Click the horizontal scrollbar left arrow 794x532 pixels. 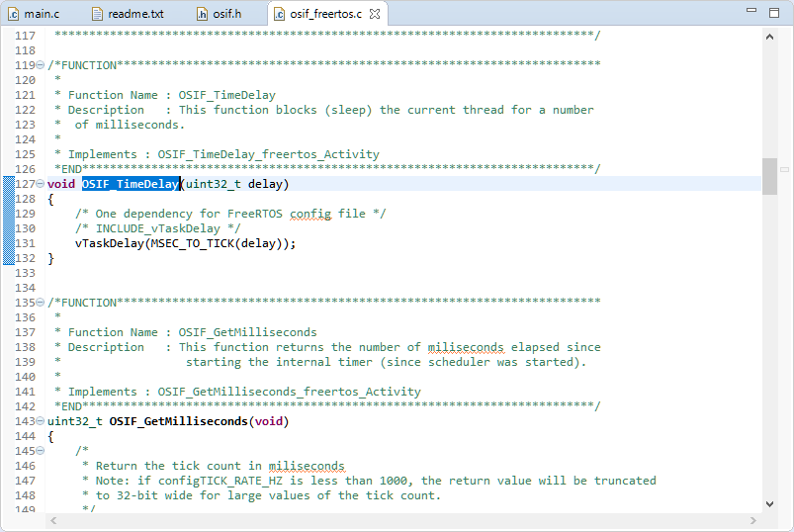coord(53,520)
